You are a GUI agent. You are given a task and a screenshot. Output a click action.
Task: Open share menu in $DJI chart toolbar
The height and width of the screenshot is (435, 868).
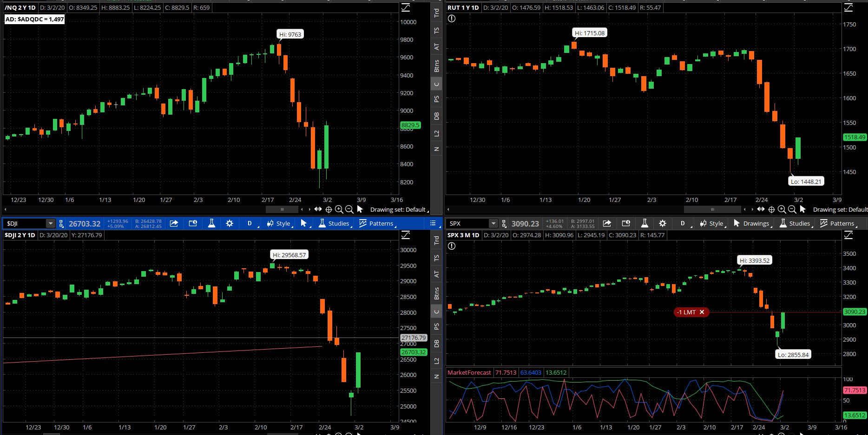click(x=174, y=223)
